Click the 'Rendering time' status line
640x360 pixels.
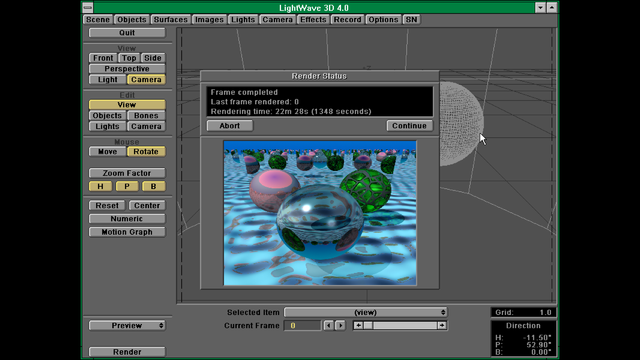click(291, 111)
